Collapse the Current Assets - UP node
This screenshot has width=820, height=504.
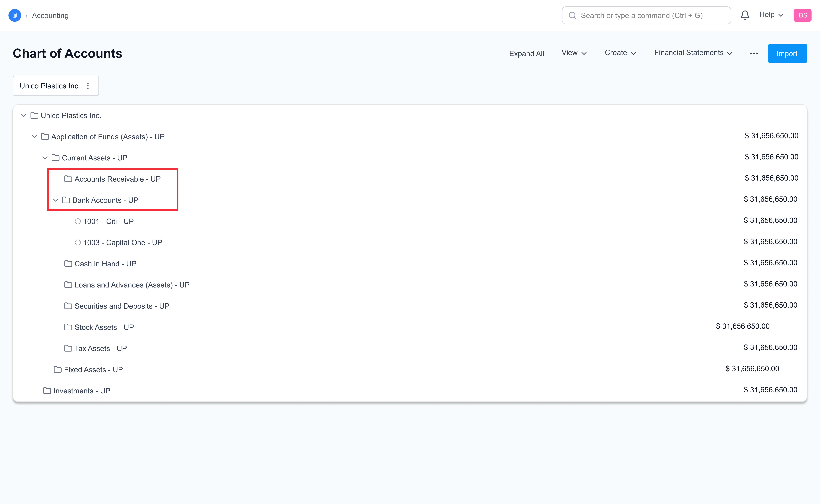(45, 158)
